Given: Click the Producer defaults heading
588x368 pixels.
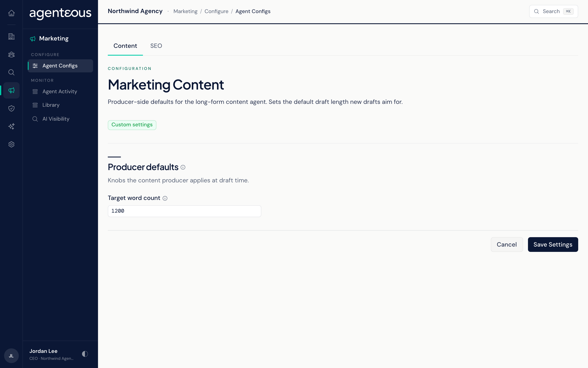Looking at the screenshot, I should click(x=143, y=167).
